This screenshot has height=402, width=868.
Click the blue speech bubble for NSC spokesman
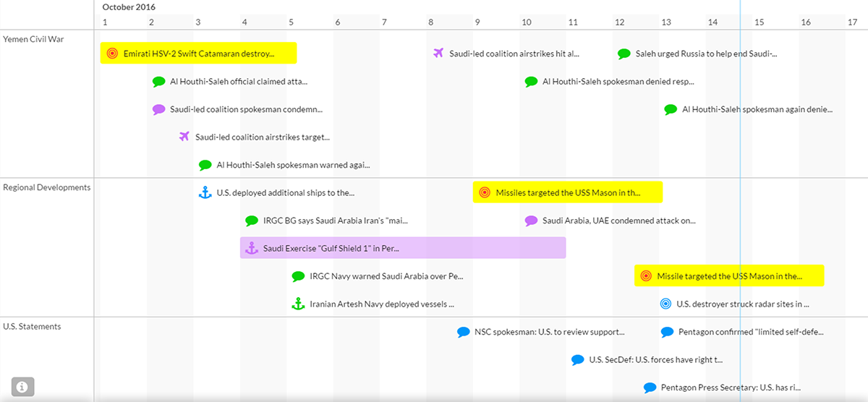[x=463, y=332]
